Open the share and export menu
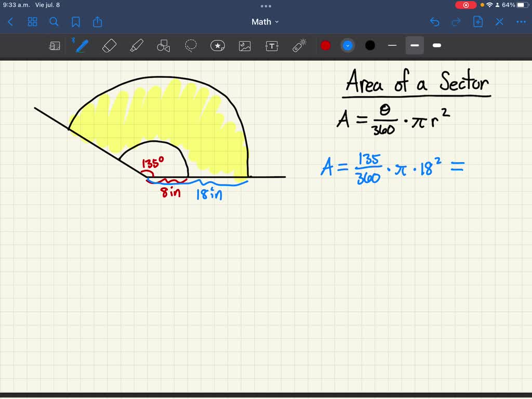This screenshot has height=399, width=532. (x=98, y=22)
